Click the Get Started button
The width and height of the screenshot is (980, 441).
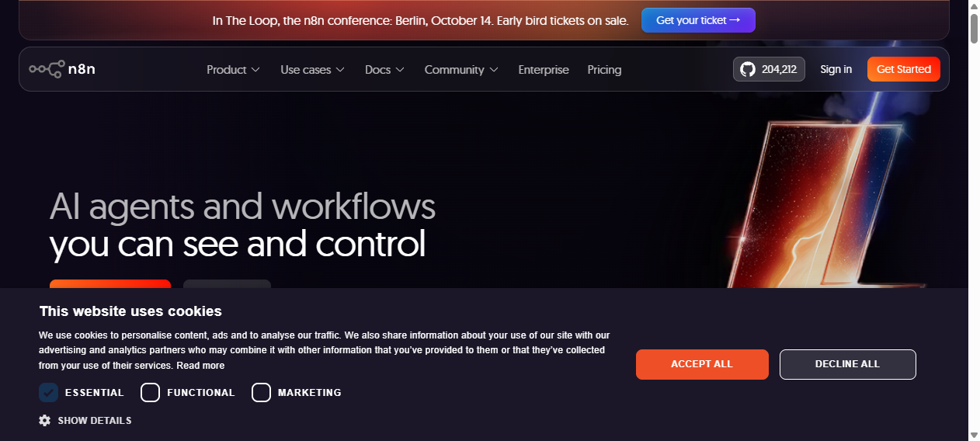pos(904,69)
